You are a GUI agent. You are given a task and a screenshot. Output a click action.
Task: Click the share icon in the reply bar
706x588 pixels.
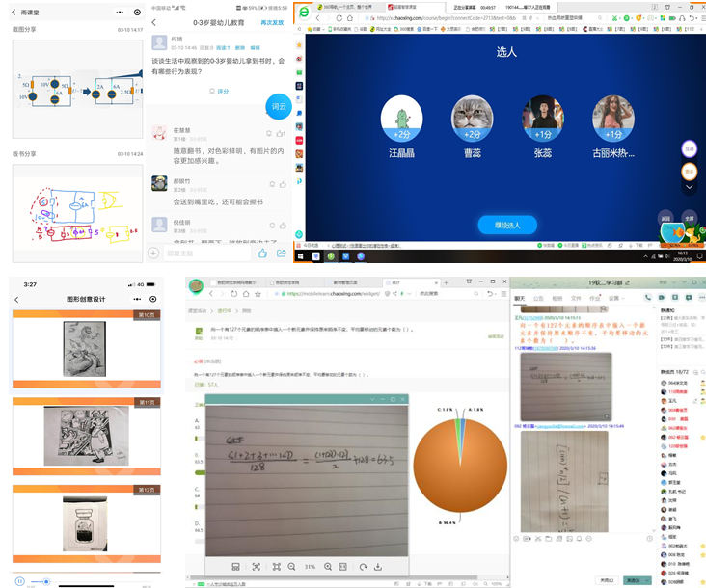[x=283, y=253]
